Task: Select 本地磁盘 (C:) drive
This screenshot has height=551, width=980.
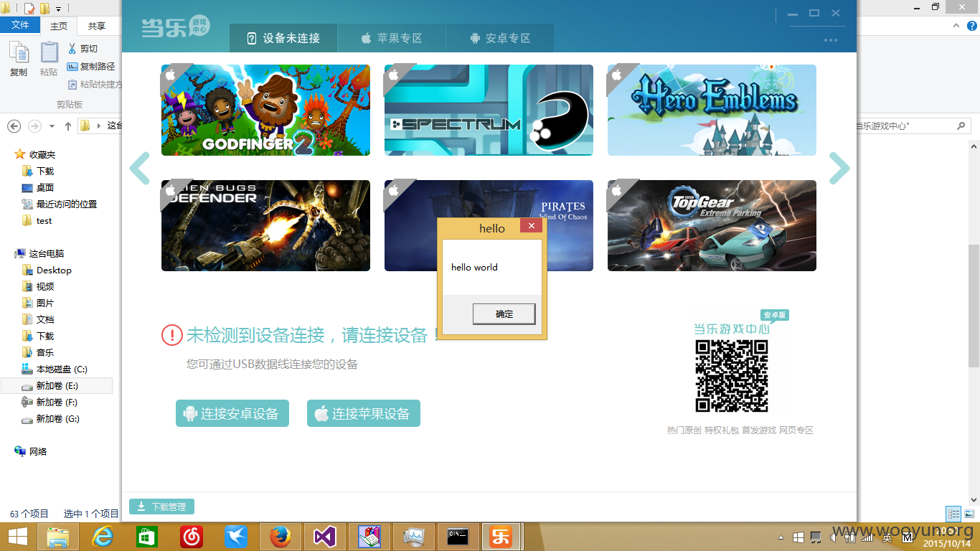Action: [55, 369]
